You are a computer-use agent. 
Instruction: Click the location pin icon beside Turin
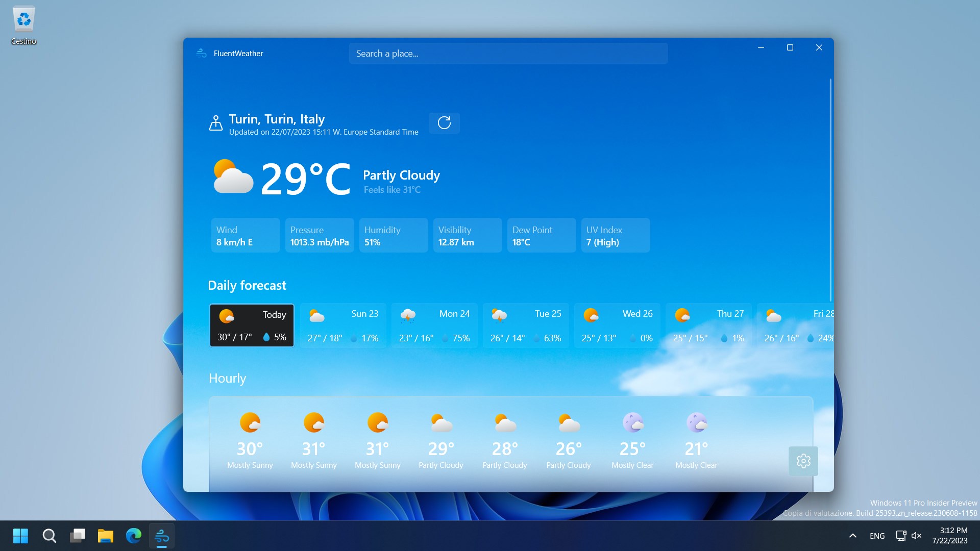point(216,123)
